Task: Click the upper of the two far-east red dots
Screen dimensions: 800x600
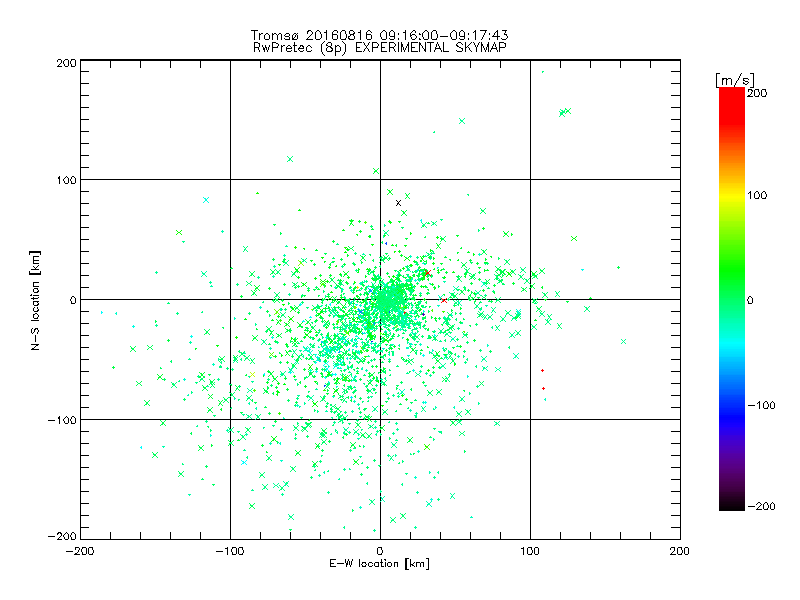Action: (x=542, y=370)
